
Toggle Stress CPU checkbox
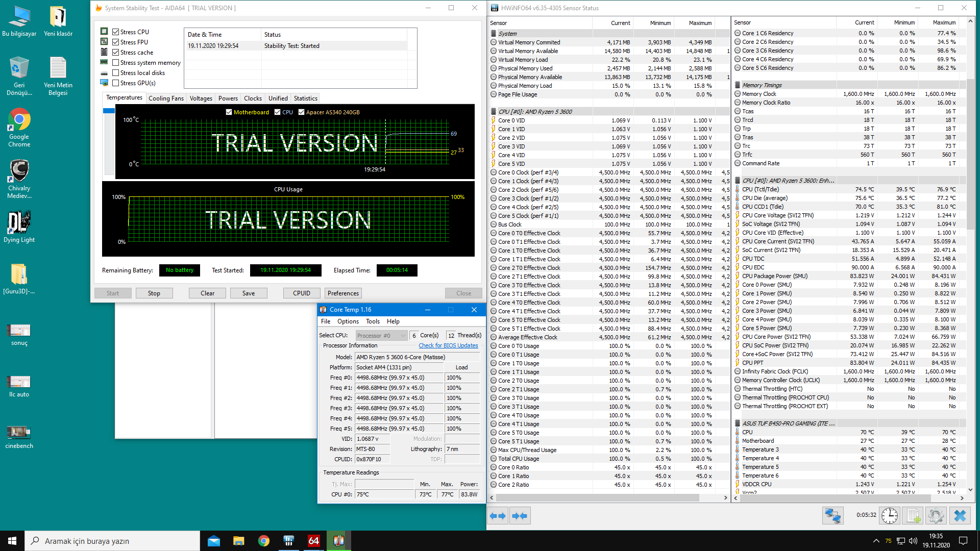pos(116,32)
